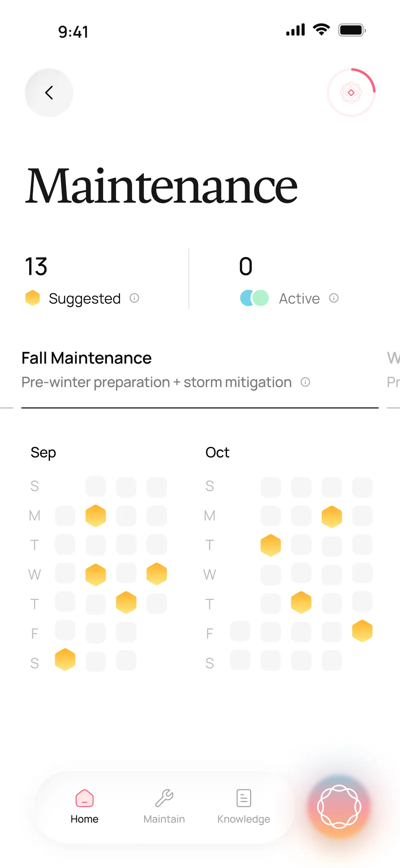Image resolution: width=400 pixels, height=868 pixels.
Task: Select the Monday hexagon in Oct
Action: pyautogui.click(x=332, y=516)
